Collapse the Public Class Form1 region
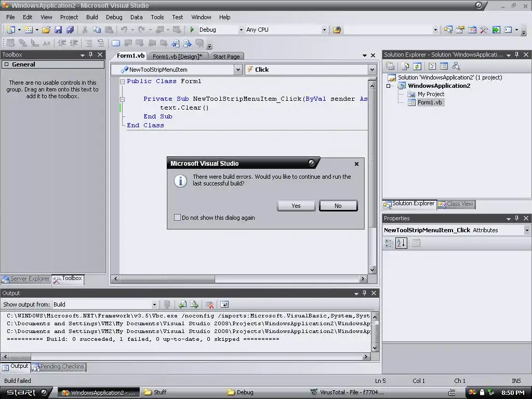The image size is (532, 399). click(123, 82)
